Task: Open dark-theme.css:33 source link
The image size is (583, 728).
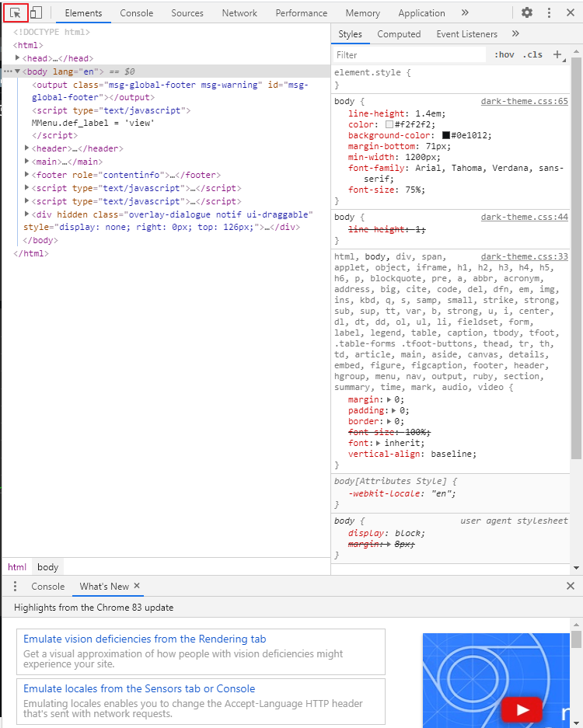Action: 524,256
